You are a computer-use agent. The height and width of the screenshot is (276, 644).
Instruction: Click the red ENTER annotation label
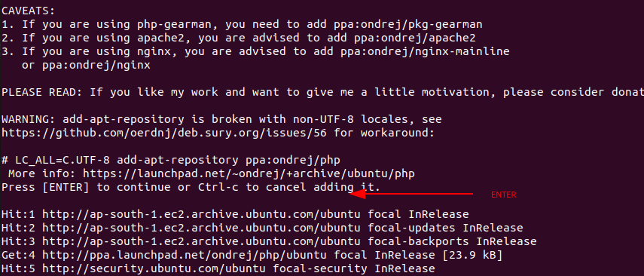[x=504, y=195]
